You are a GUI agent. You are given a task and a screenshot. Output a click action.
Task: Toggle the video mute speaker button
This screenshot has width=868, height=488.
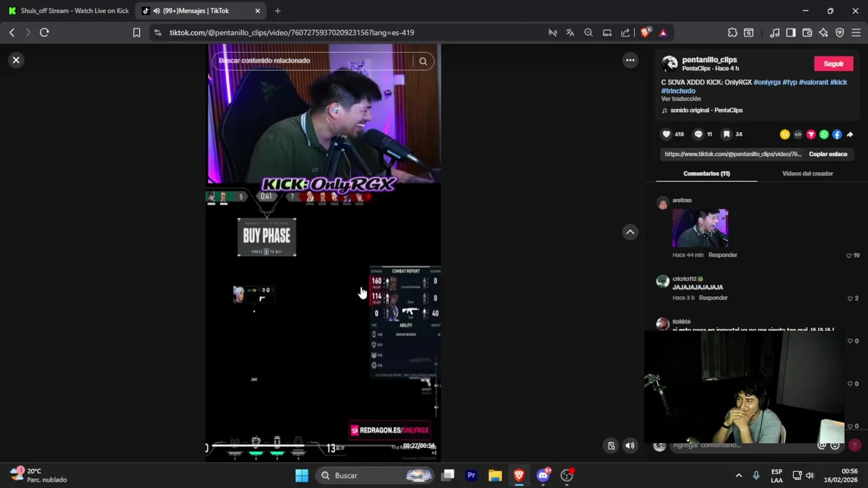(630, 445)
